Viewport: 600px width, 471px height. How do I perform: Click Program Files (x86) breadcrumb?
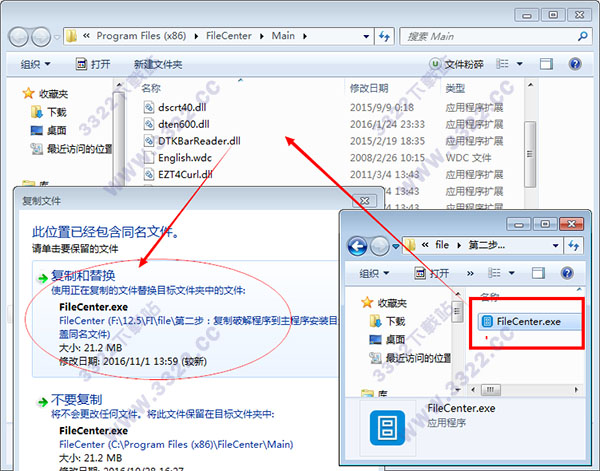pyautogui.click(x=141, y=36)
